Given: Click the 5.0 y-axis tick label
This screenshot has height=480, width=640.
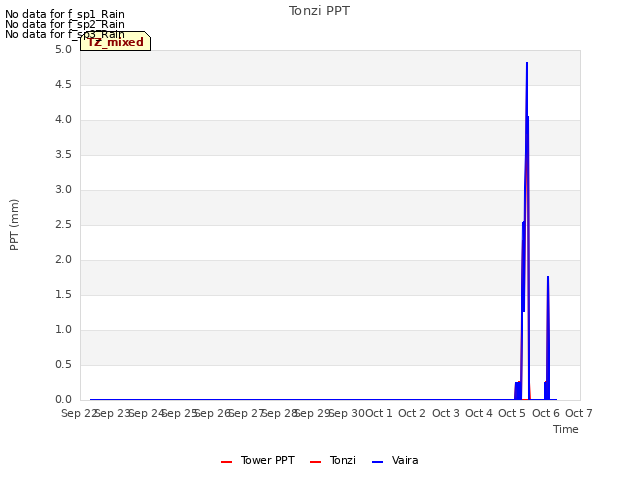Looking at the screenshot, I should coord(63,50).
